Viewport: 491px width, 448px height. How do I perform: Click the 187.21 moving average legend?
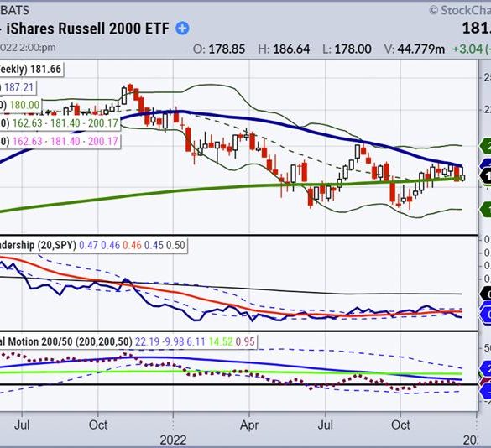point(18,87)
